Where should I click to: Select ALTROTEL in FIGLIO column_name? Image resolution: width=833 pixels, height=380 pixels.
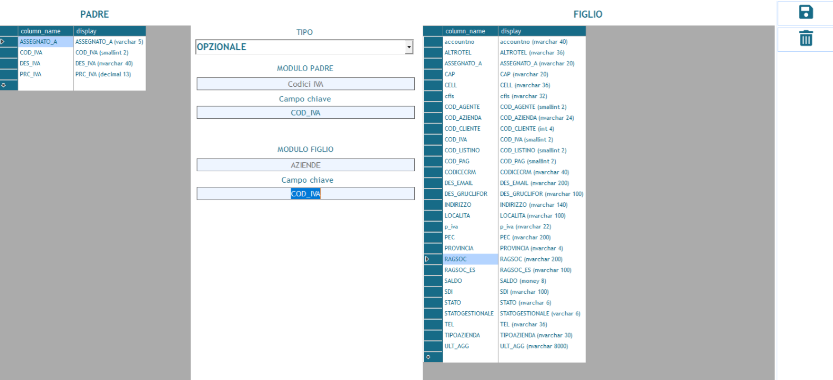click(x=471, y=53)
